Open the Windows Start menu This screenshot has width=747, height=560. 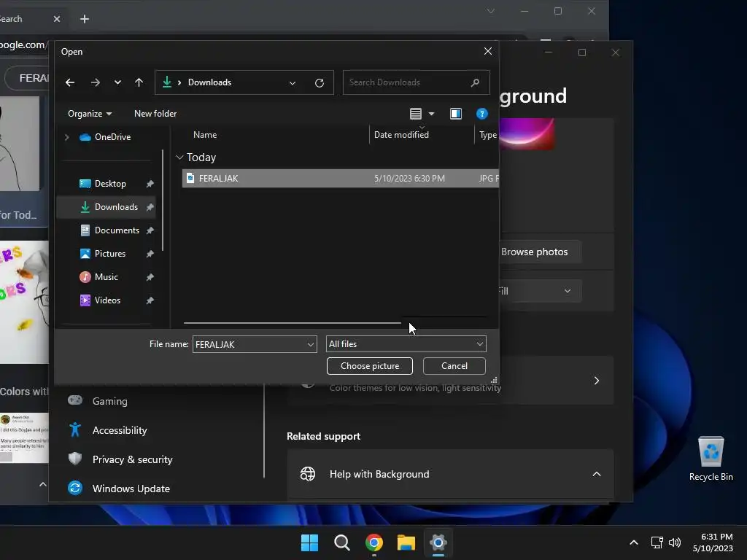point(309,542)
